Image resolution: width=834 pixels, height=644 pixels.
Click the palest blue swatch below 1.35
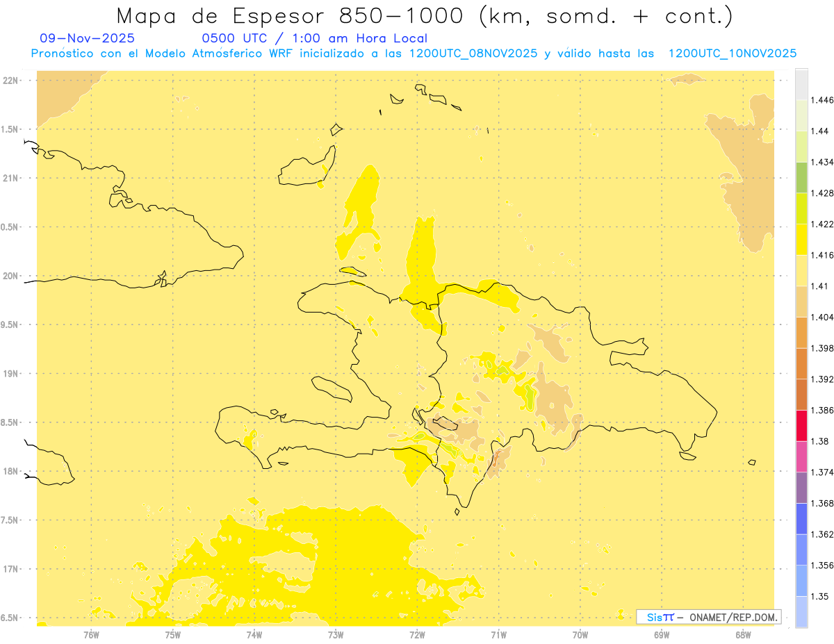(801, 612)
